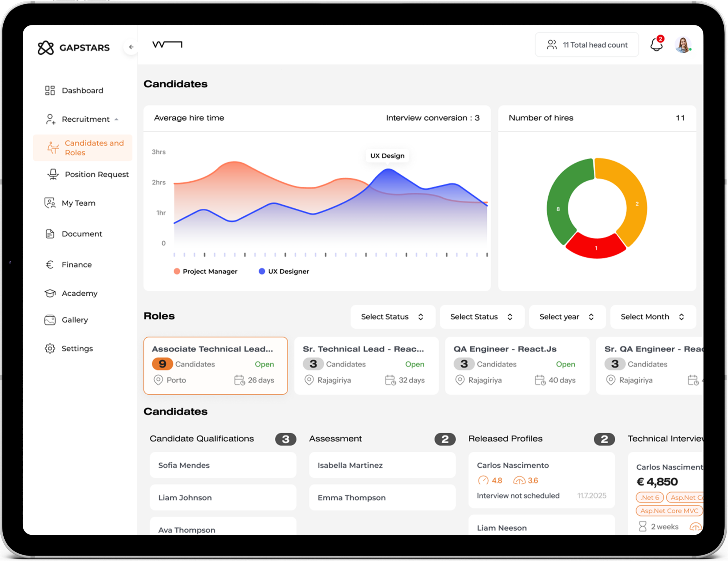Open the Select year dropdown
The image size is (728, 561).
pyautogui.click(x=567, y=317)
